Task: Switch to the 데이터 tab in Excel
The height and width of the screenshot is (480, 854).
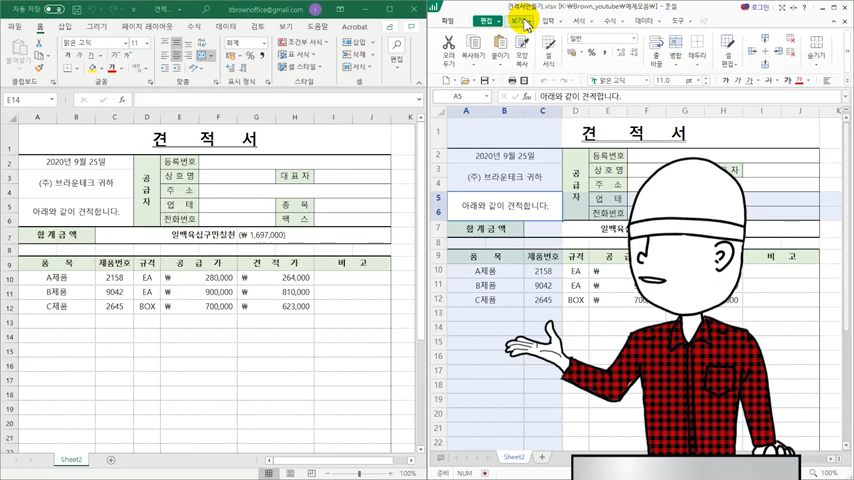Action: pos(225,26)
